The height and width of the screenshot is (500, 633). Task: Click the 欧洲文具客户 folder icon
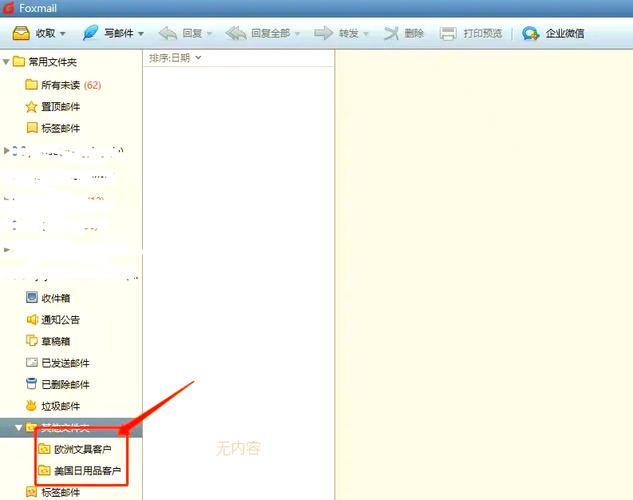click(44, 449)
